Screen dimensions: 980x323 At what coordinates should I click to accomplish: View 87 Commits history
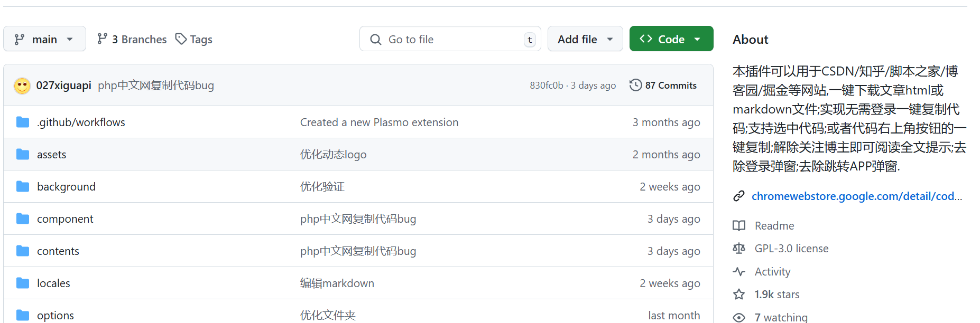(670, 85)
